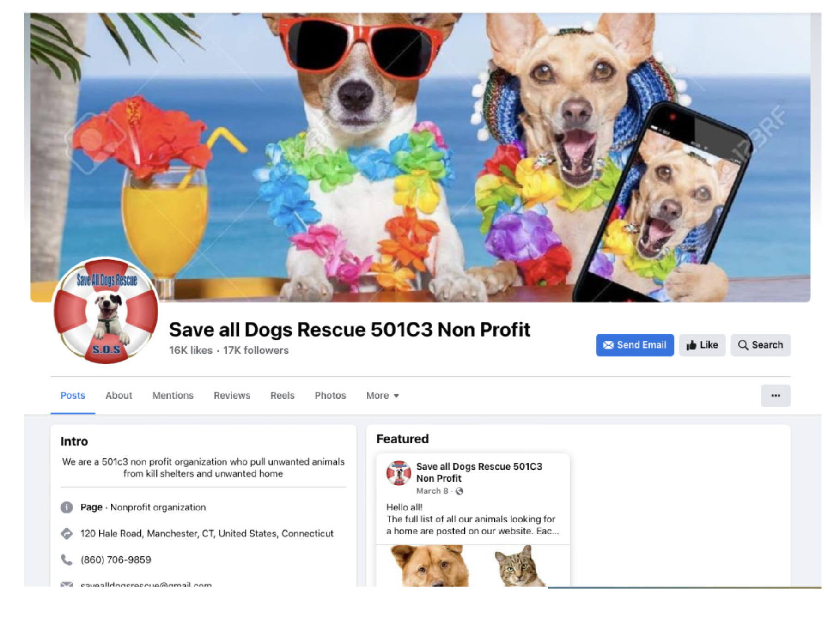Click the directions icon next to the address
The image size is (840, 619).
pyautogui.click(x=67, y=534)
